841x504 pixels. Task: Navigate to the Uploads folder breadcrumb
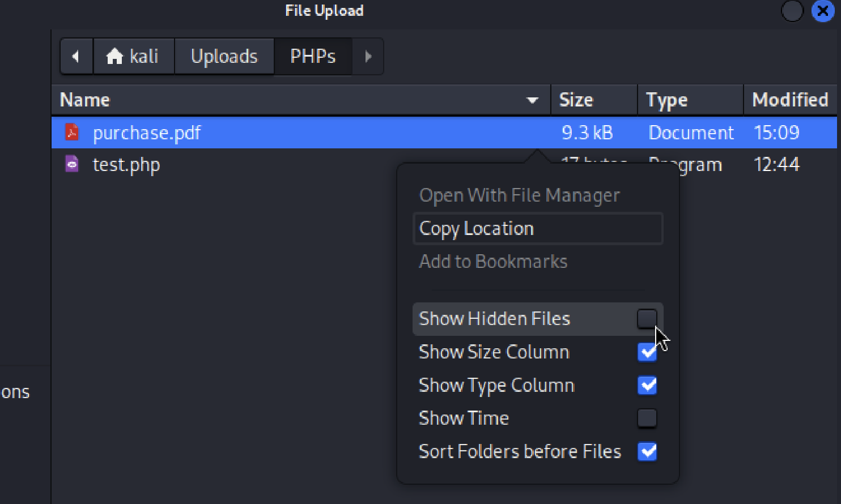tap(224, 57)
